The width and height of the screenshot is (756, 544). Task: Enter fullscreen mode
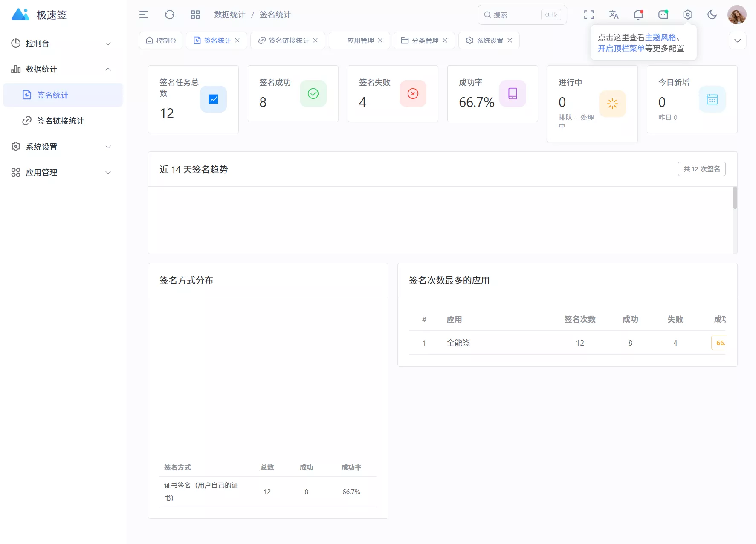589,15
